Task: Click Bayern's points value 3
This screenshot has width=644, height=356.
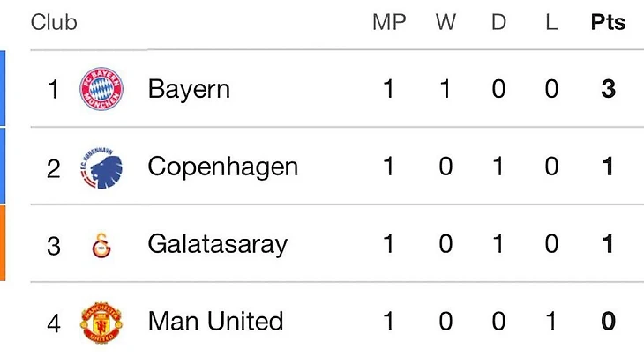Action: tap(608, 89)
